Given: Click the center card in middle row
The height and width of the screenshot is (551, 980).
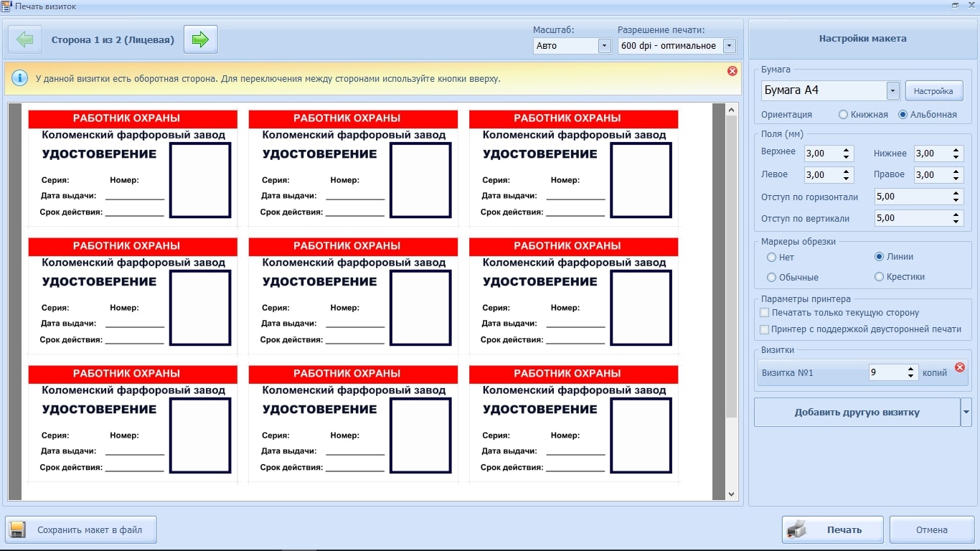Looking at the screenshot, I should pos(353,296).
